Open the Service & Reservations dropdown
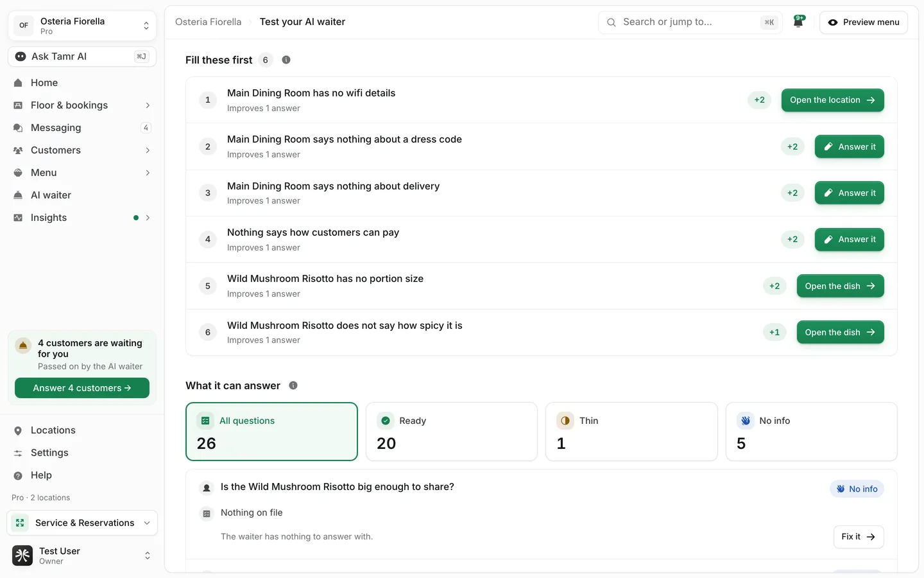924x578 pixels. coord(82,523)
